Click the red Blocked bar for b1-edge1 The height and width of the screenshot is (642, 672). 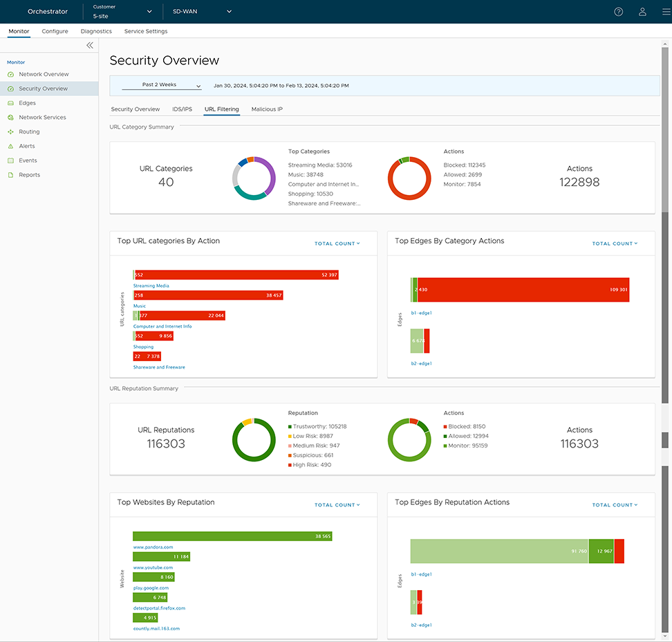(523, 290)
